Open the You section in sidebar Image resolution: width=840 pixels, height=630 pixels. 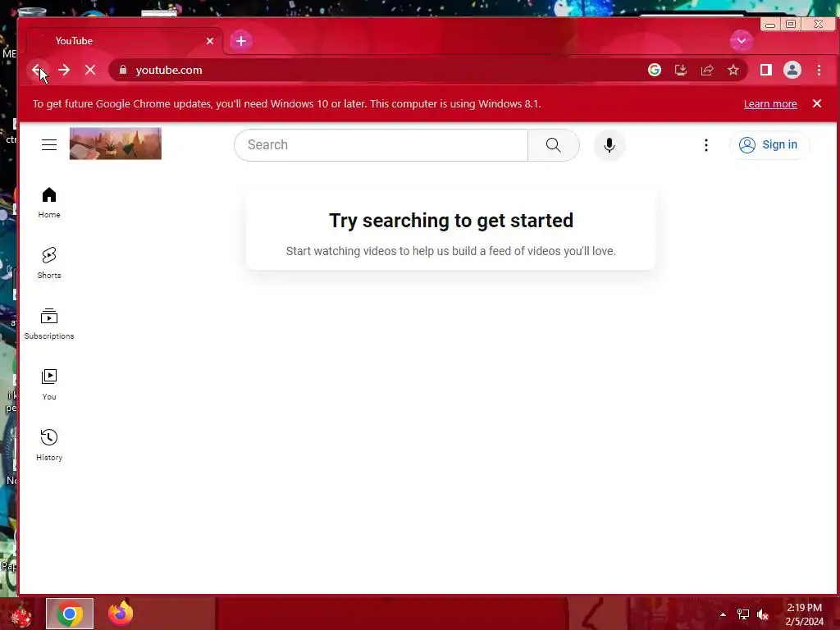pos(49,385)
